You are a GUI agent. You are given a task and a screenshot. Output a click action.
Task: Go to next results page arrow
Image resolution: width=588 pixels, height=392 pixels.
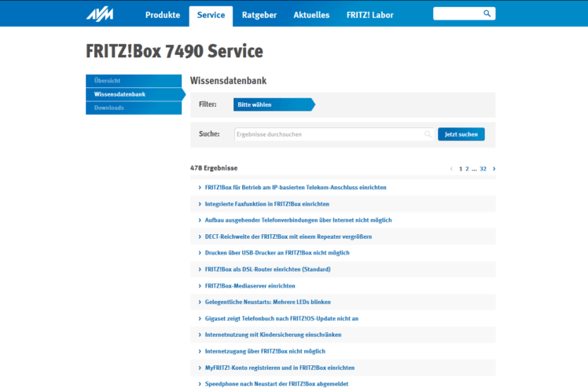coord(494,169)
